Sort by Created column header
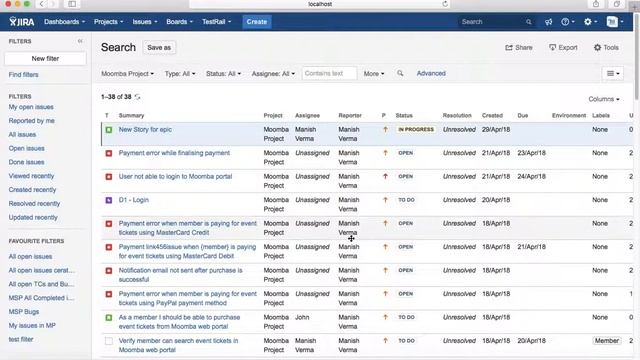The width and height of the screenshot is (640, 360). point(492,116)
